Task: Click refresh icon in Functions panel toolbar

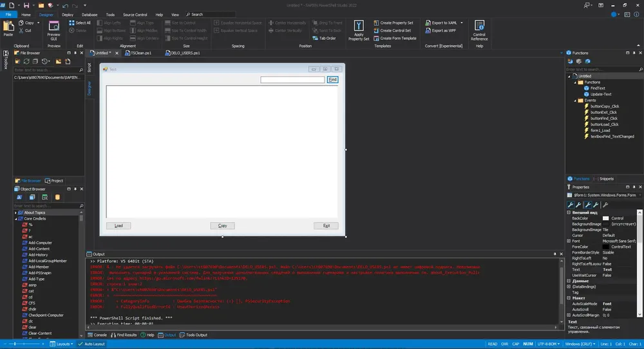Action: tap(588, 62)
